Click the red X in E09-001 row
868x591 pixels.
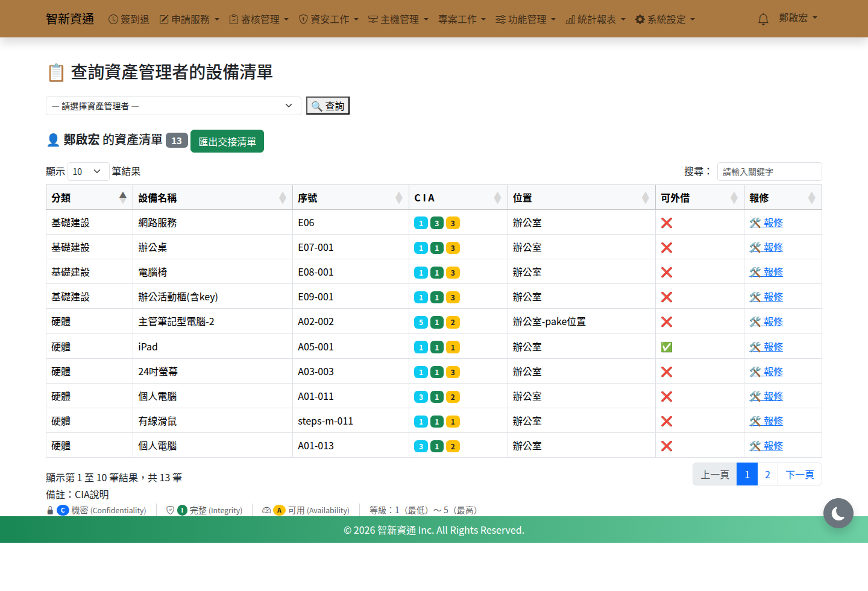pos(667,297)
